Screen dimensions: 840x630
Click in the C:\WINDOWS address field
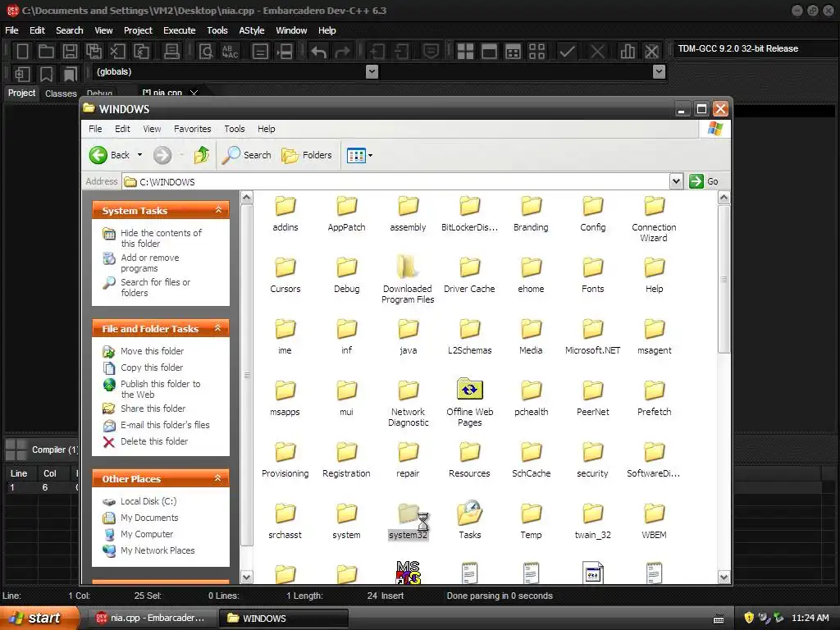pos(395,182)
